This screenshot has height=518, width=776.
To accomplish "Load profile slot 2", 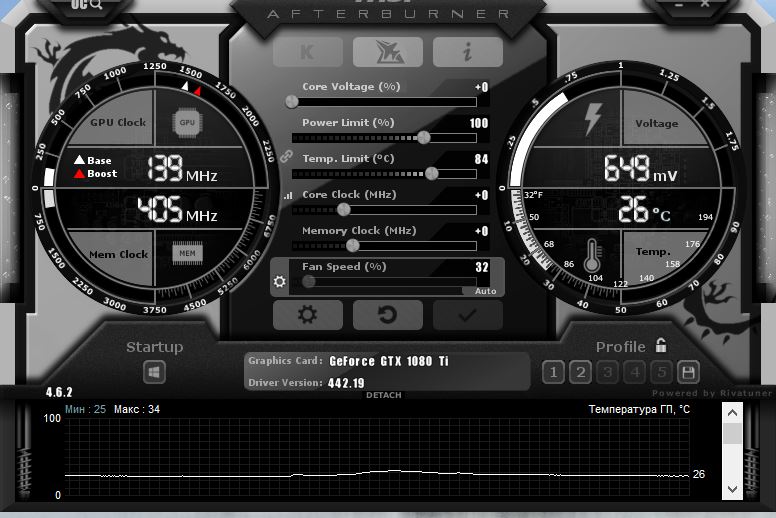I will [581, 372].
